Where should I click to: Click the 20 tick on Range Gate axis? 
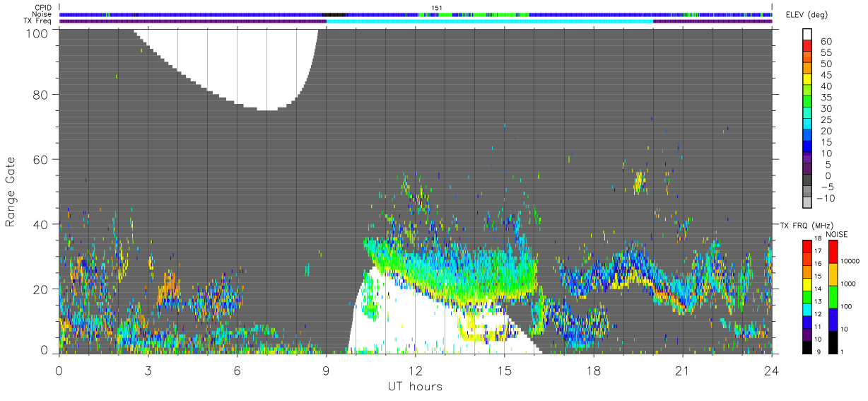pyautogui.click(x=41, y=289)
